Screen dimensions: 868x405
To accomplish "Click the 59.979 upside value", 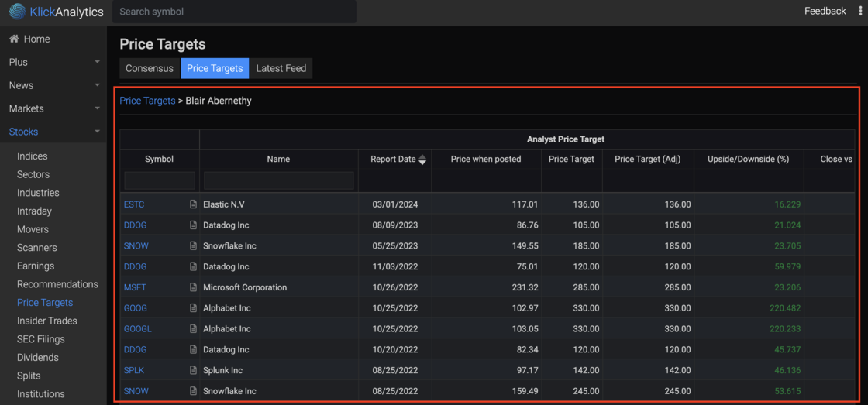I will (x=787, y=266).
